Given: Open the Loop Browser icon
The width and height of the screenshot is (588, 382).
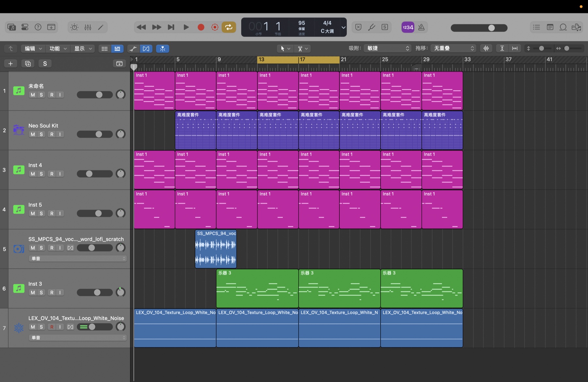Looking at the screenshot, I should tap(563, 27).
